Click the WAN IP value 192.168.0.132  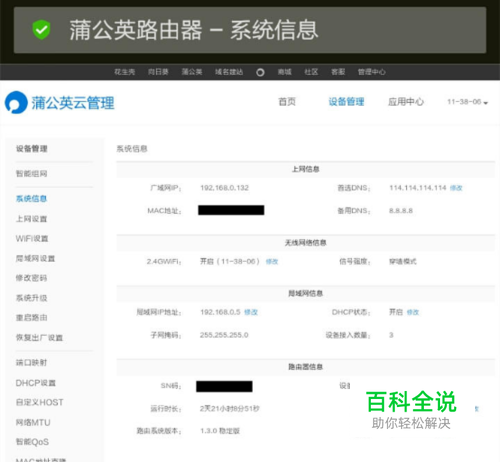(224, 188)
